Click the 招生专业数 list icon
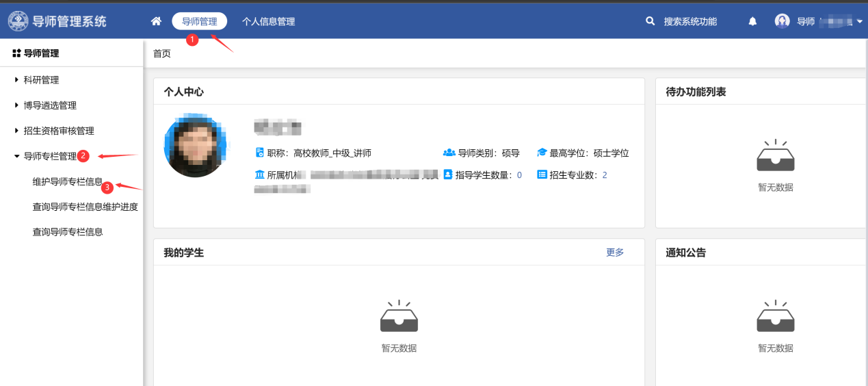The image size is (868, 386). click(x=542, y=175)
